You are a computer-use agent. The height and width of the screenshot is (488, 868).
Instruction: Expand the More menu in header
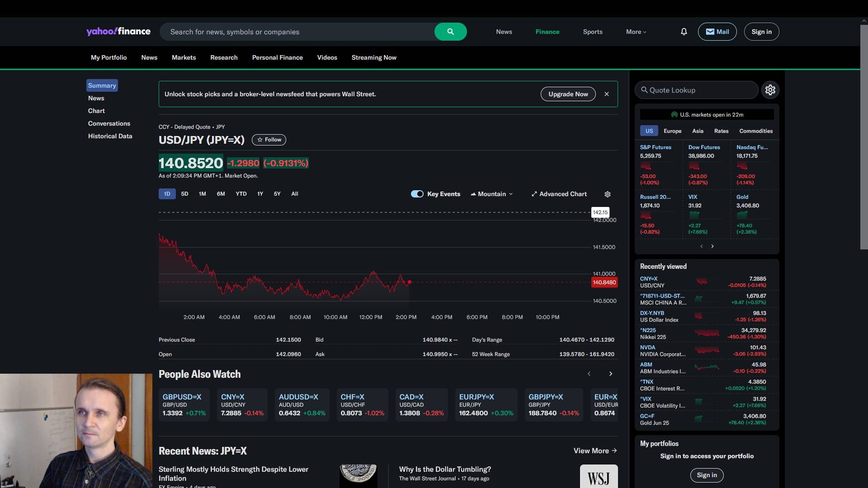pos(636,32)
